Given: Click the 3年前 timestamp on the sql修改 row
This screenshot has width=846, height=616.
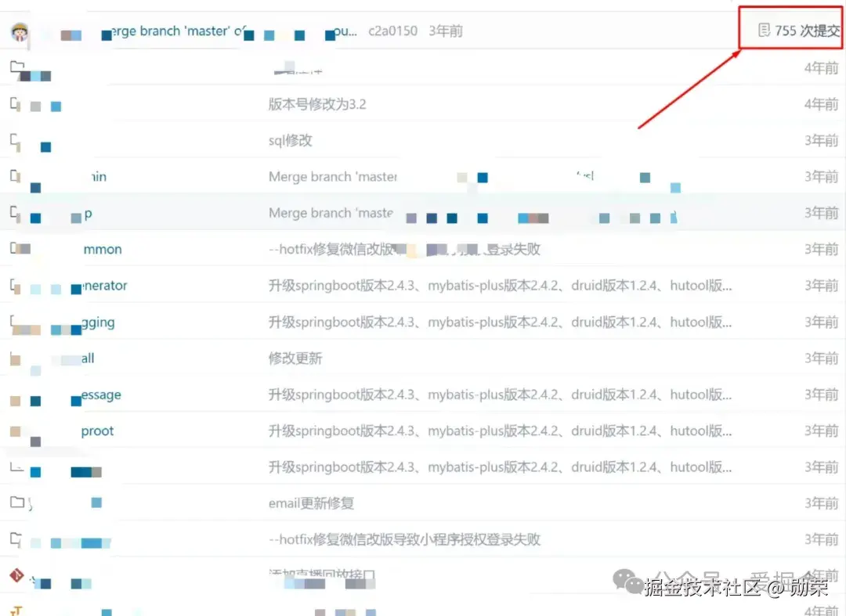Looking at the screenshot, I should [x=821, y=140].
